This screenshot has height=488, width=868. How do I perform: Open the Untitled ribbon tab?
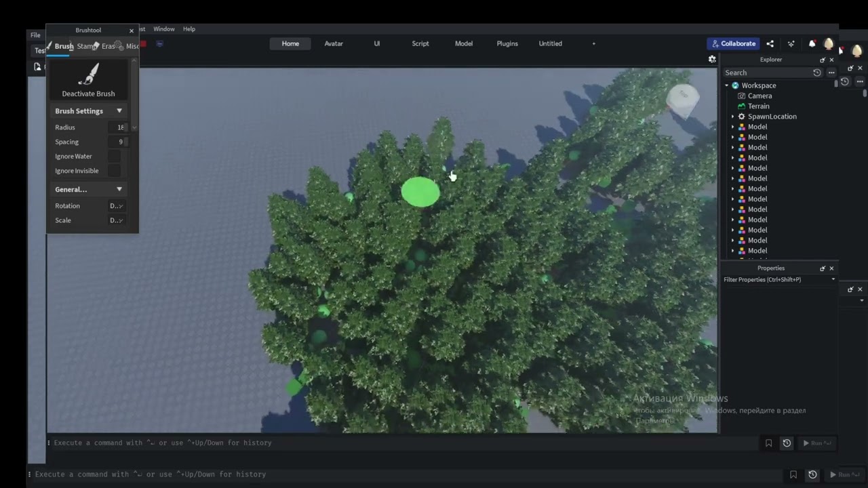pos(550,43)
